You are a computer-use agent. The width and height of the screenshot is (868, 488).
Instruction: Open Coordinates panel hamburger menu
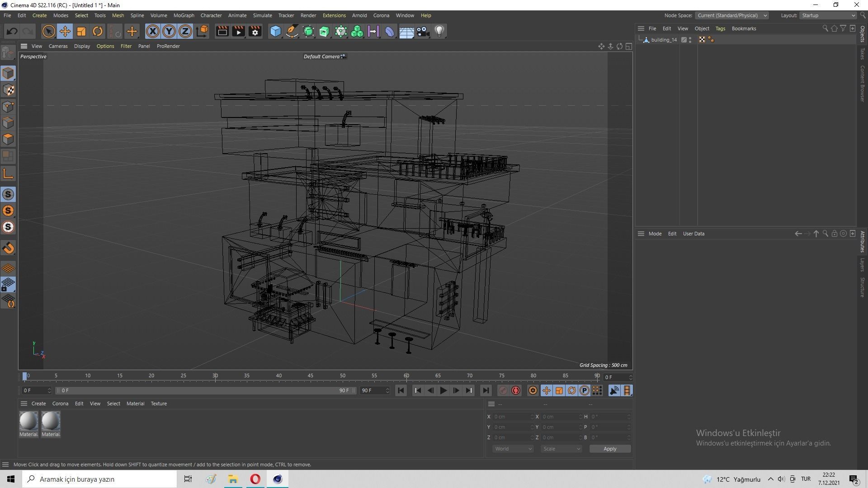pyautogui.click(x=491, y=404)
